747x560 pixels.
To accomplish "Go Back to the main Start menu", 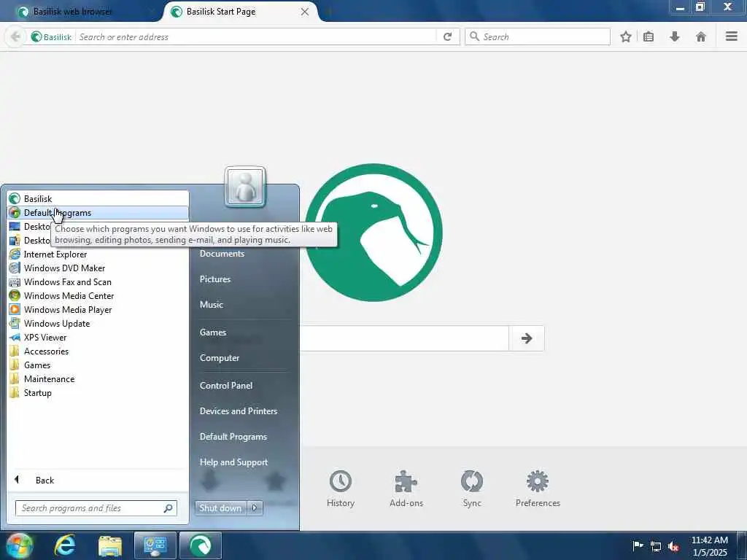I will click(x=98, y=480).
